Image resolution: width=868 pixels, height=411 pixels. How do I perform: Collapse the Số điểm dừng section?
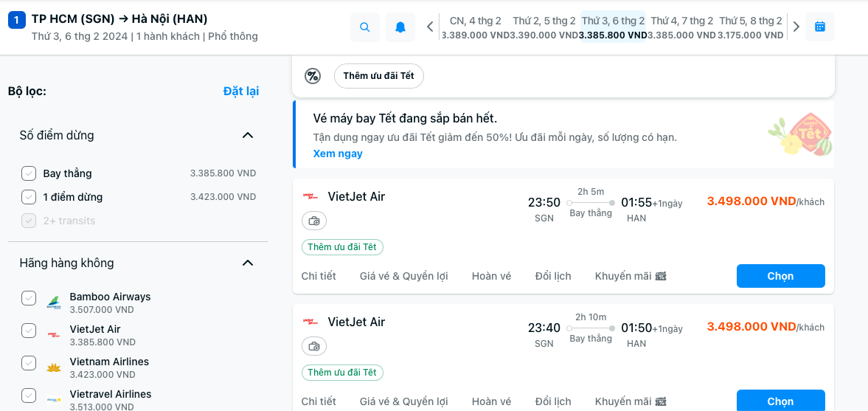(x=248, y=135)
